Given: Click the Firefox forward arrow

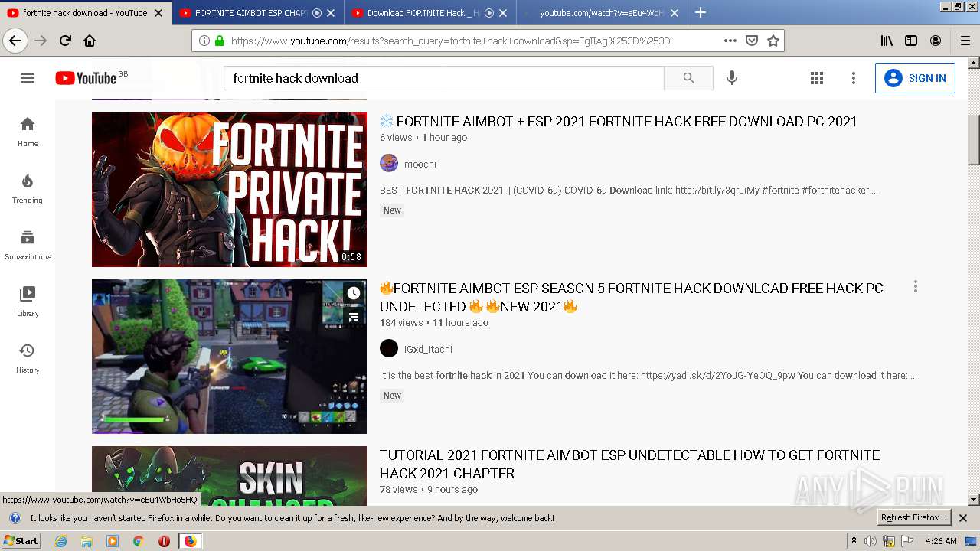Looking at the screenshot, I should pos(41,41).
